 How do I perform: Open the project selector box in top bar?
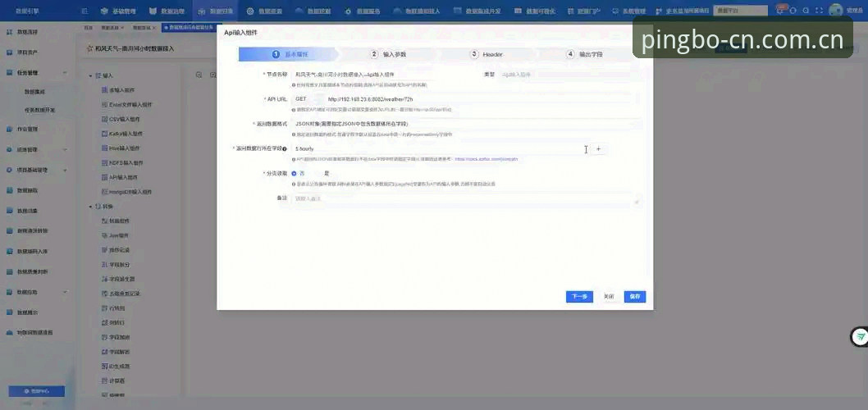(x=741, y=11)
